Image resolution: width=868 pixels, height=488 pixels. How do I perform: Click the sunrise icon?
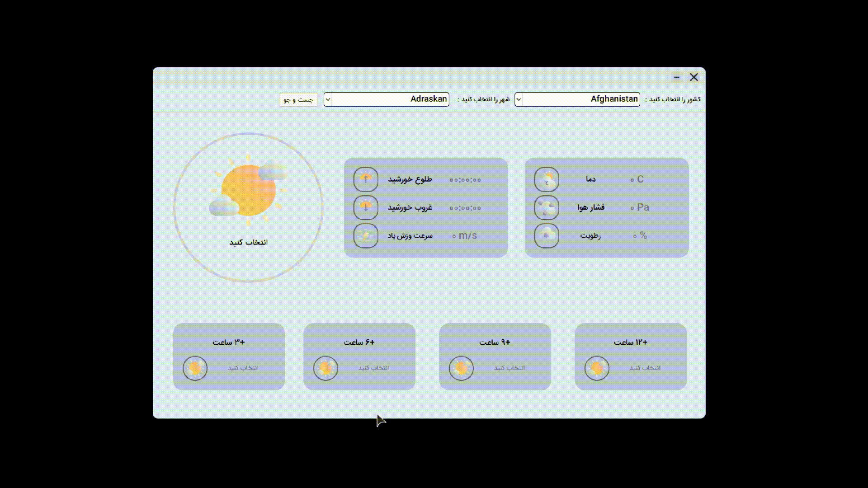(366, 179)
